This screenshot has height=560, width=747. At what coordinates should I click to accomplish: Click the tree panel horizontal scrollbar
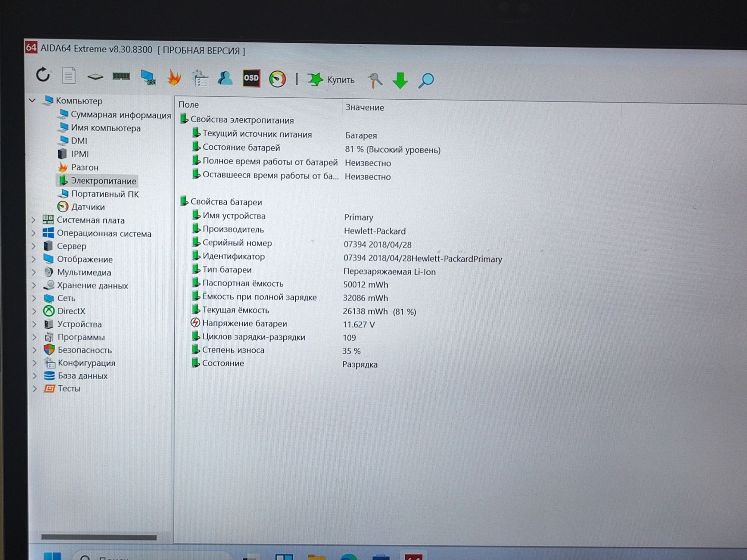[x=99, y=537]
